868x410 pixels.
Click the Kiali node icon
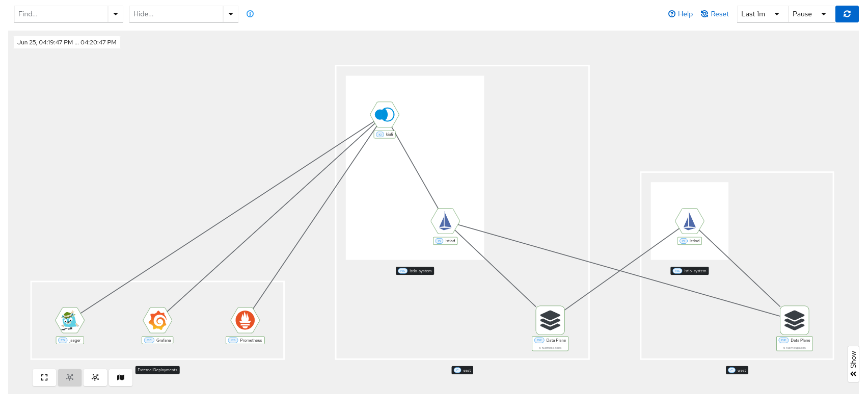pyautogui.click(x=385, y=115)
